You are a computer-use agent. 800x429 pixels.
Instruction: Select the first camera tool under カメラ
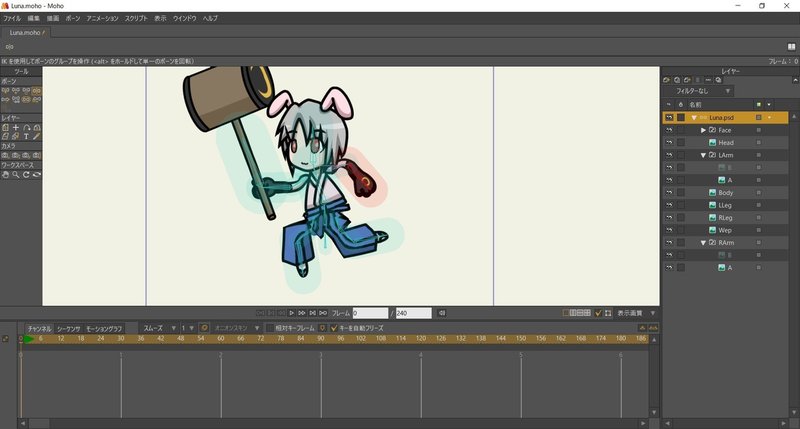6,155
